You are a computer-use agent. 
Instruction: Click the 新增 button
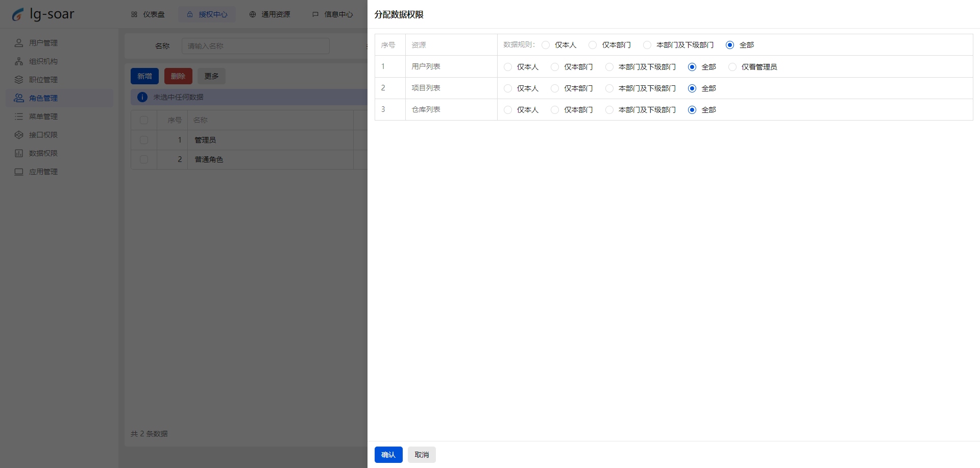(x=144, y=76)
